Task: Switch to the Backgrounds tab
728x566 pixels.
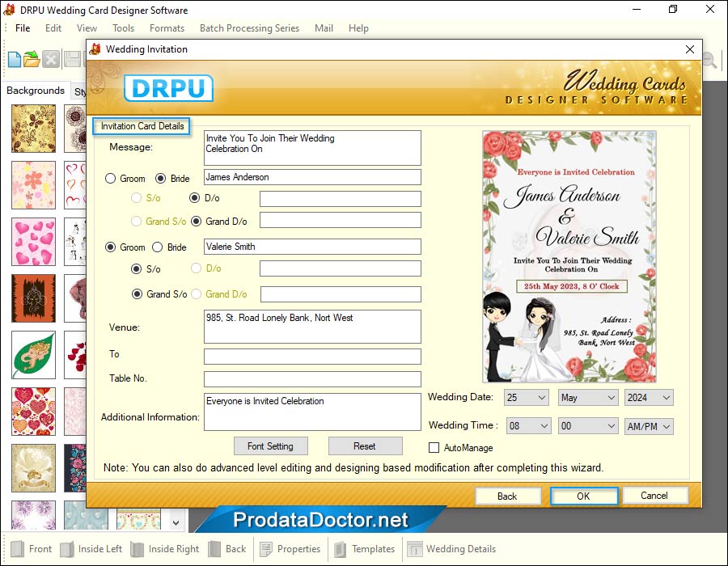Action: [x=36, y=91]
